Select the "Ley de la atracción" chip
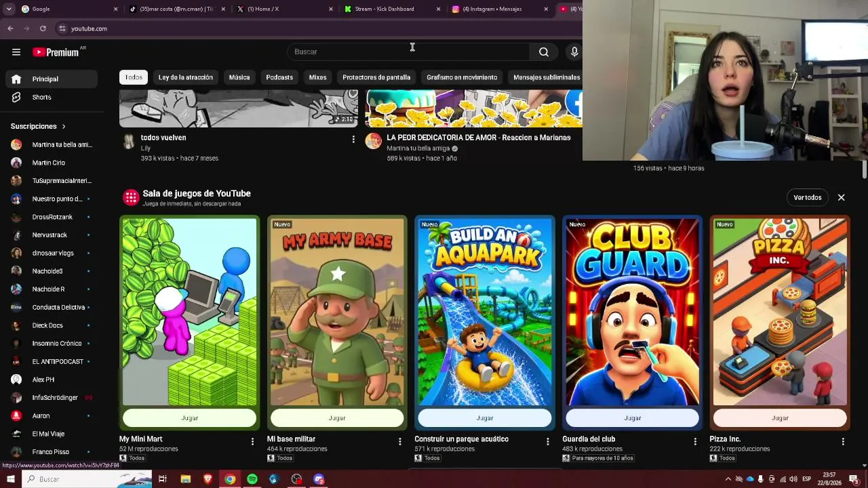The height and width of the screenshot is (488, 868). click(x=185, y=77)
